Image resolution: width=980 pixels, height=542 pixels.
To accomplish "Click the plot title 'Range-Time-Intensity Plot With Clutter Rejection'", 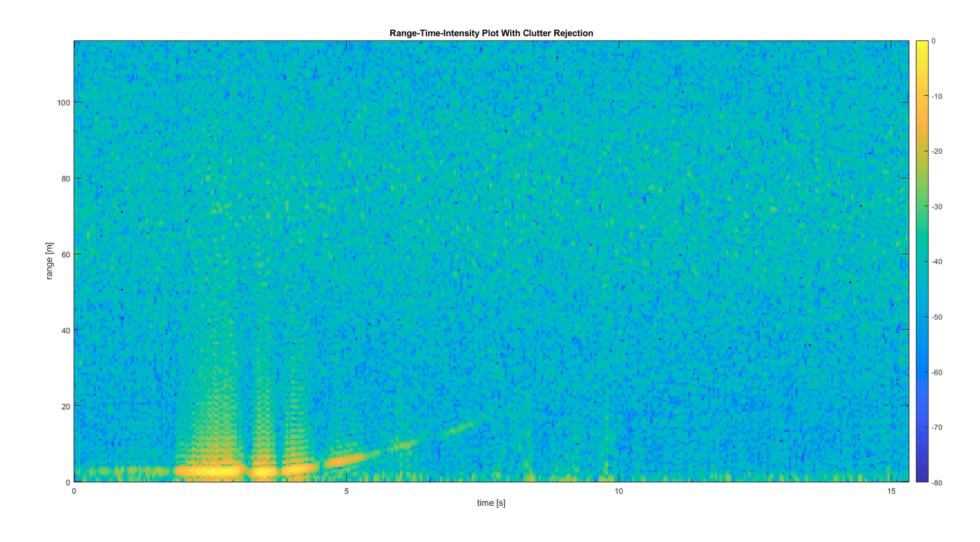I will click(491, 33).
